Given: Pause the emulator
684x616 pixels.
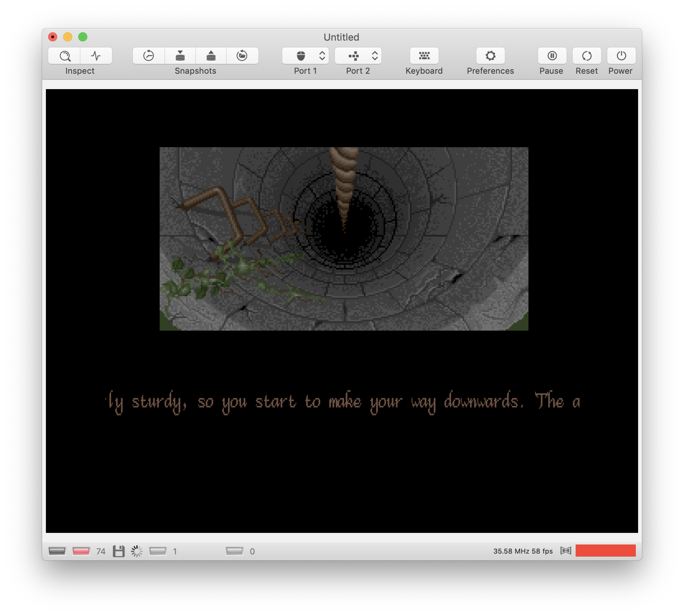Looking at the screenshot, I should tap(552, 56).
